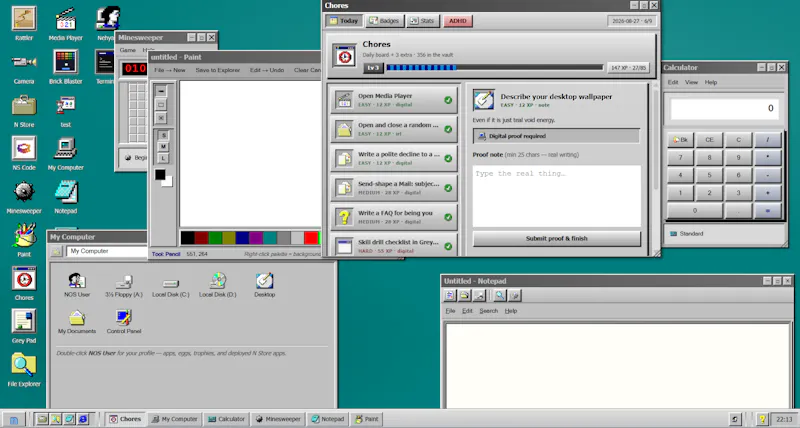Open the Edit menu in Notepad
Image resolution: width=800 pixels, height=428 pixels.
pyautogui.click(x=467, y=311)
